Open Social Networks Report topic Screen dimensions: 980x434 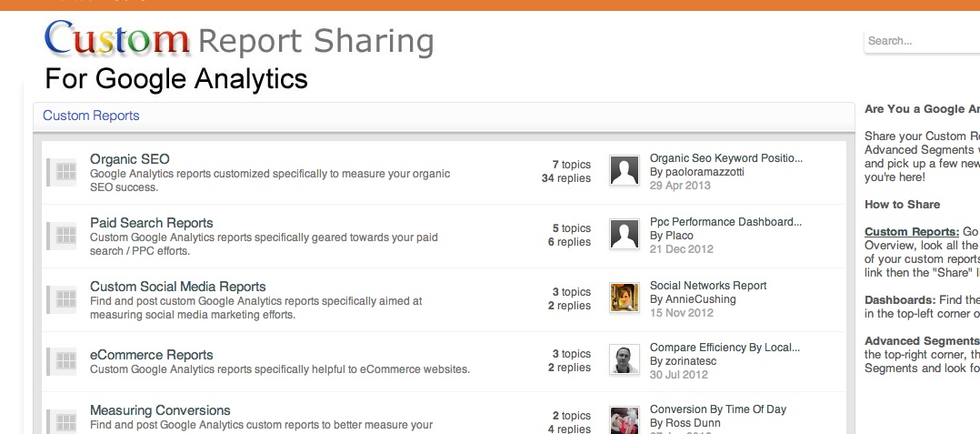(708, 286)
